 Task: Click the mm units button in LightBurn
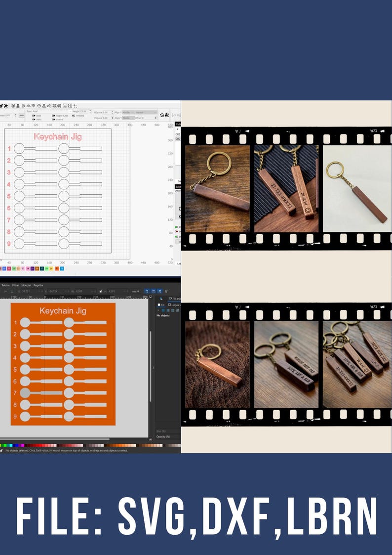pyautogui.click(x=22, y=115)
